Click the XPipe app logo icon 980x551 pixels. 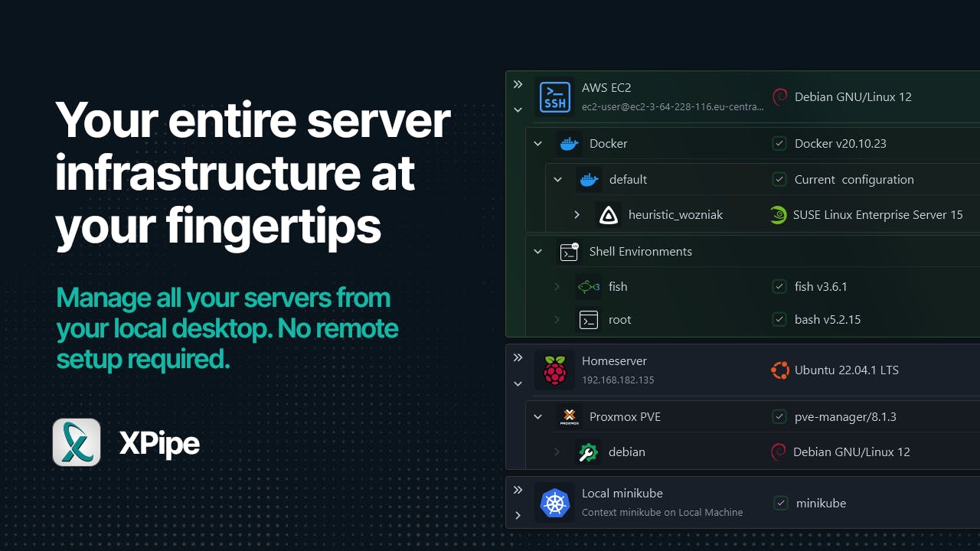(77, 442)
